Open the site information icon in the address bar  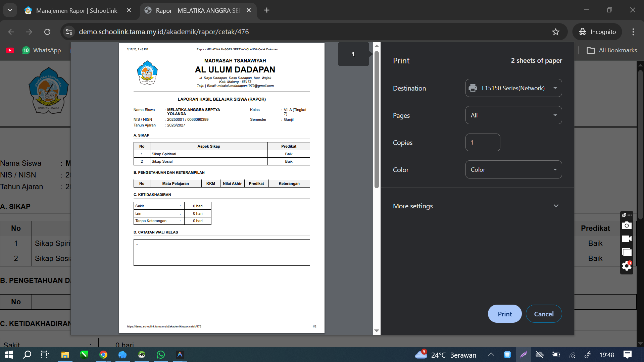(69, 32)
